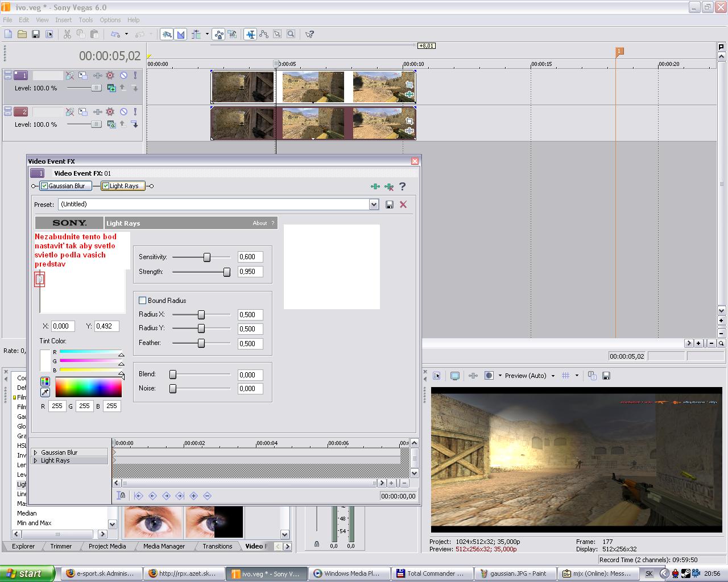Open the Tools menu
Screen dimensions: 728x582
tap(86, 20)
